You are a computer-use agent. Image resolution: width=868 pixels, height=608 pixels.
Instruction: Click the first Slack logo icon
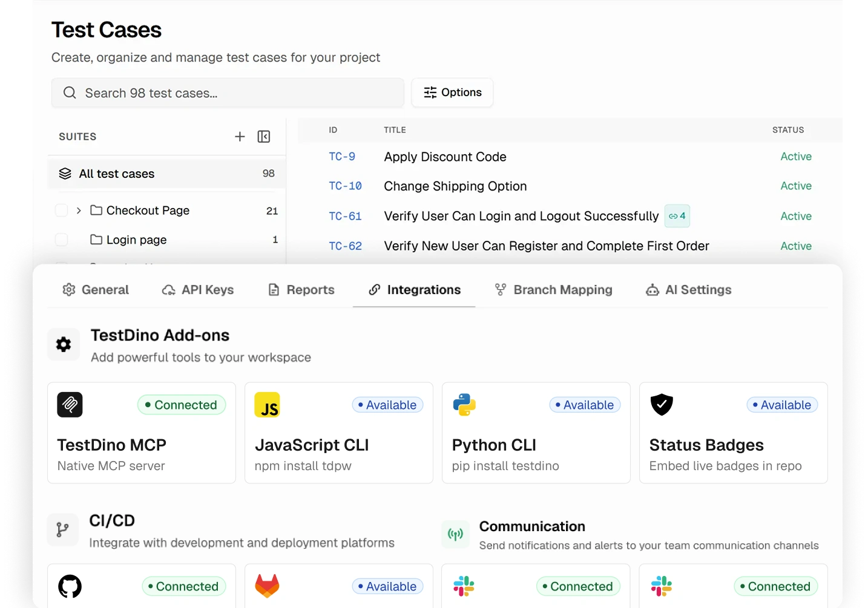click(464, 586)
